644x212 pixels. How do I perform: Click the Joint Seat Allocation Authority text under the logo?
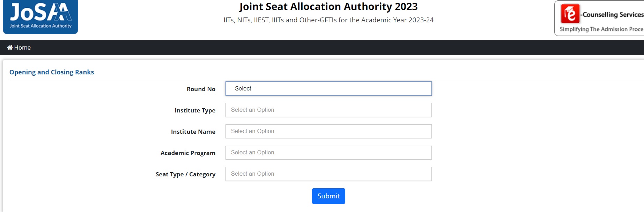tap(40, 26)
